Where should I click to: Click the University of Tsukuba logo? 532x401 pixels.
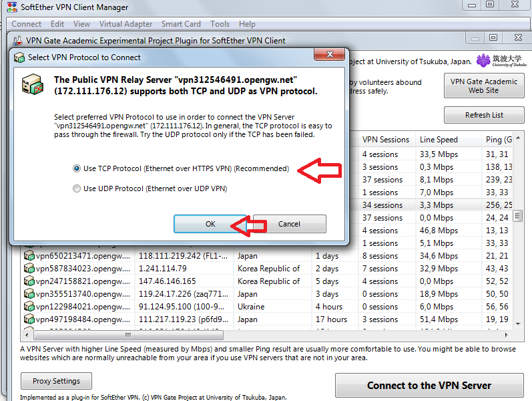[501, 61]
